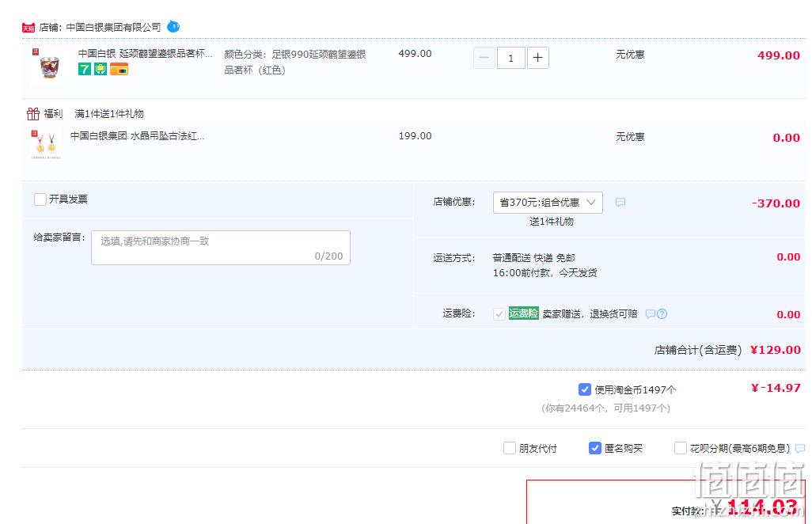Click the ¥129.00 store total amount
The width and height of the screenshot is (812, 524).
776,350
